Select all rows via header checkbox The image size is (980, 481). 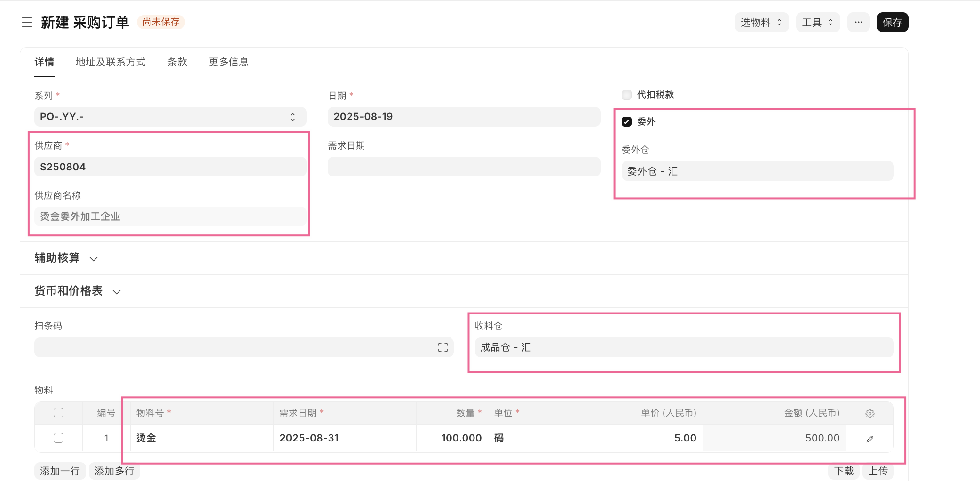tap(59, 413)
